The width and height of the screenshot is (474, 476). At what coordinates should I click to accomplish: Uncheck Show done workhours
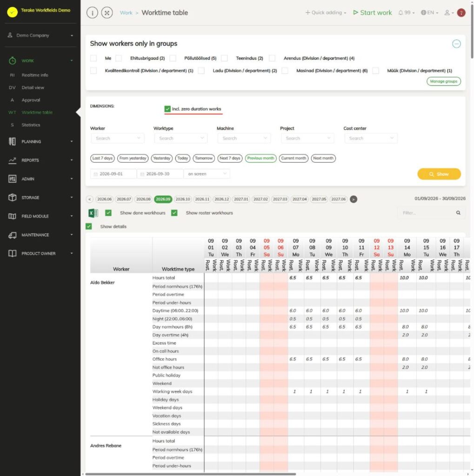108,213
